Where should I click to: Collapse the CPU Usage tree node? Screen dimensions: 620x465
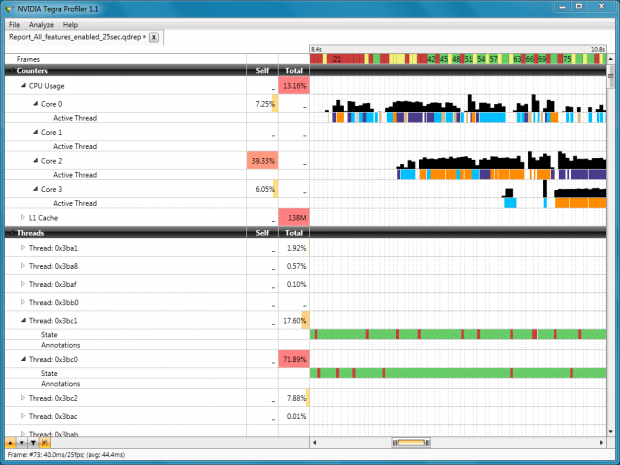pyautogui.click(x=23, y=85)
